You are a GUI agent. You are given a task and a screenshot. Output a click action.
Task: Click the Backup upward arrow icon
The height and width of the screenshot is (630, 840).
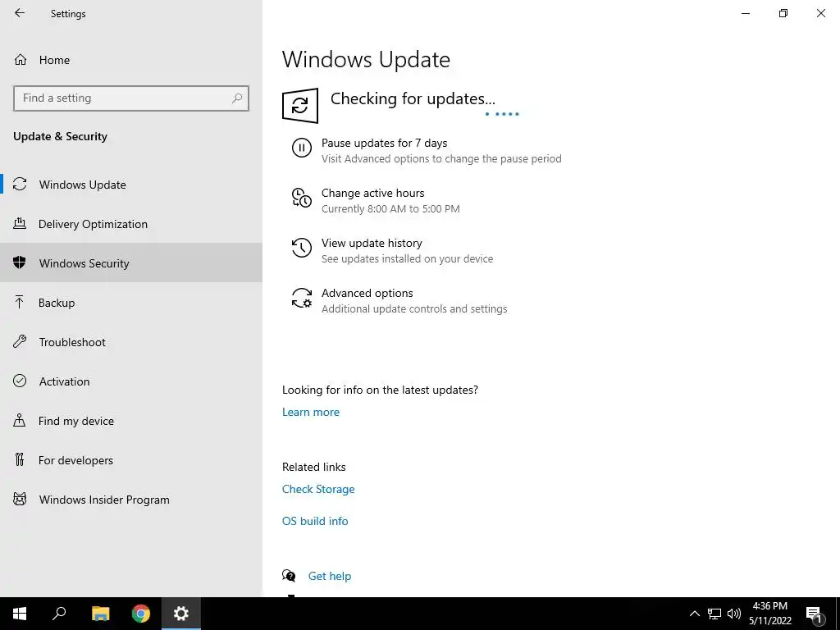[x=20, y=302]
